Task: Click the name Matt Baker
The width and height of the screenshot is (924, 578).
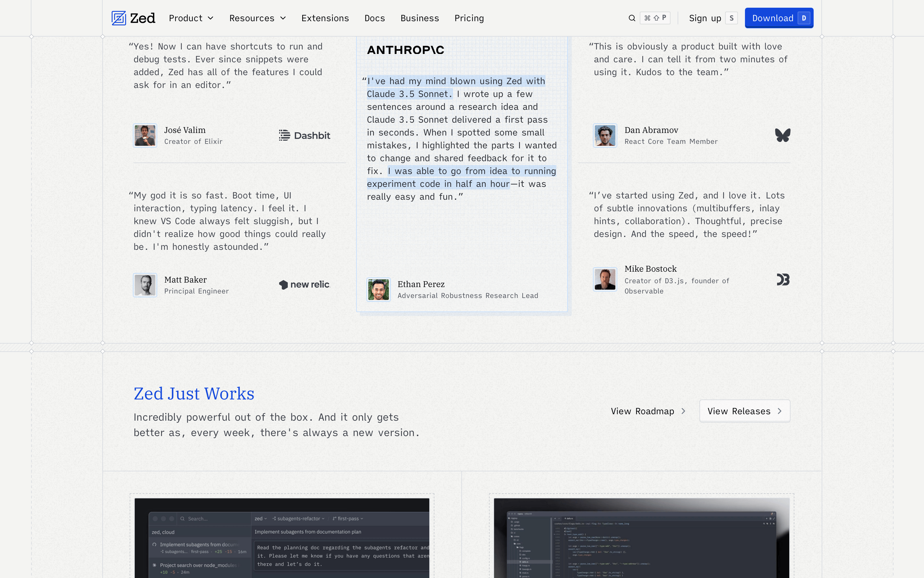Action: click(x=185, y=279)
